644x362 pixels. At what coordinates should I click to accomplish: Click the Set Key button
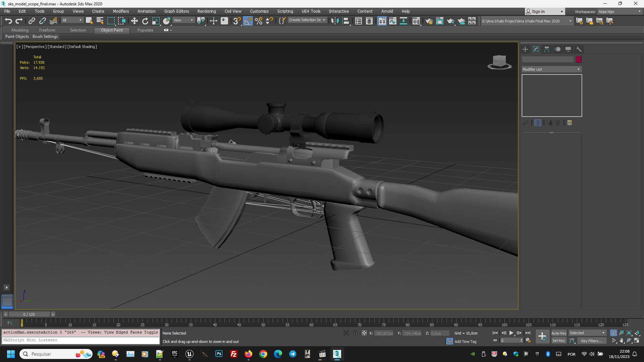point(559,341)
